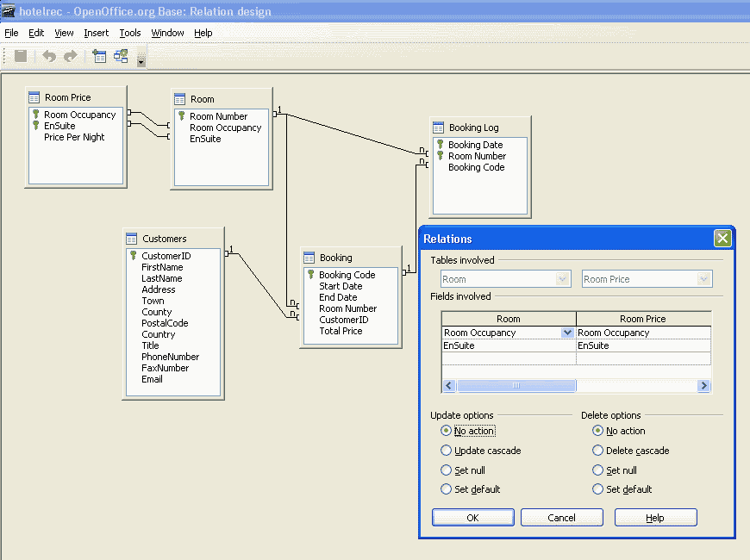Click the Undo arrow in toolbar
The image size is (750, 560).
tap(49, 57)
